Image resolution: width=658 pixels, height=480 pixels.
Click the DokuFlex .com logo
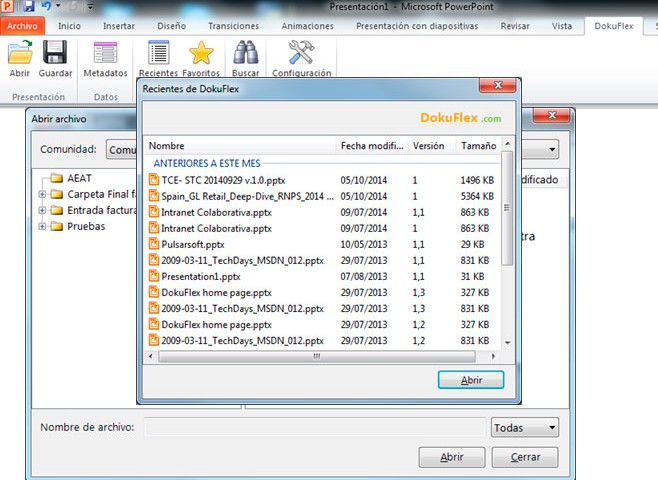460,118
